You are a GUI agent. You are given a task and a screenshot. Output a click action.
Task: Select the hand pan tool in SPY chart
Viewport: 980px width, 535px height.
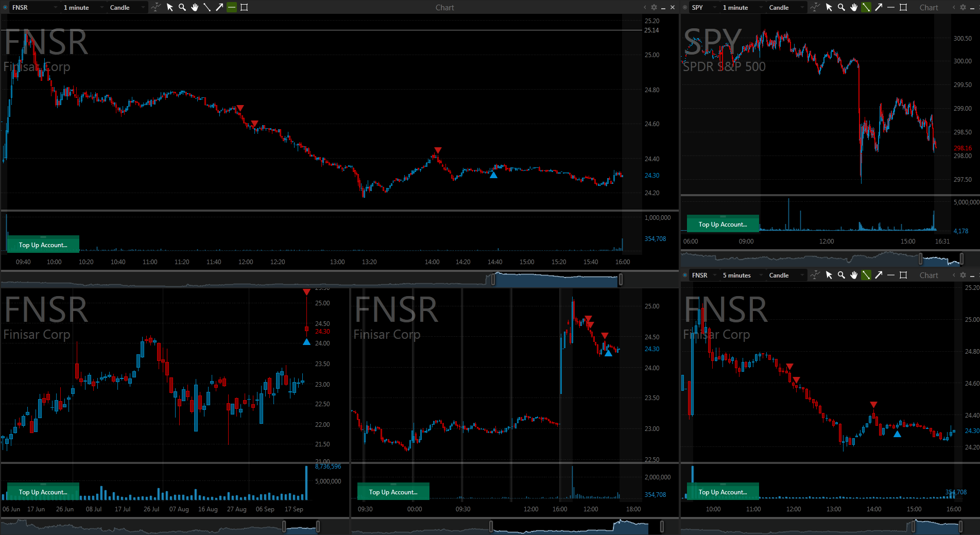click(x=854, y=7)
